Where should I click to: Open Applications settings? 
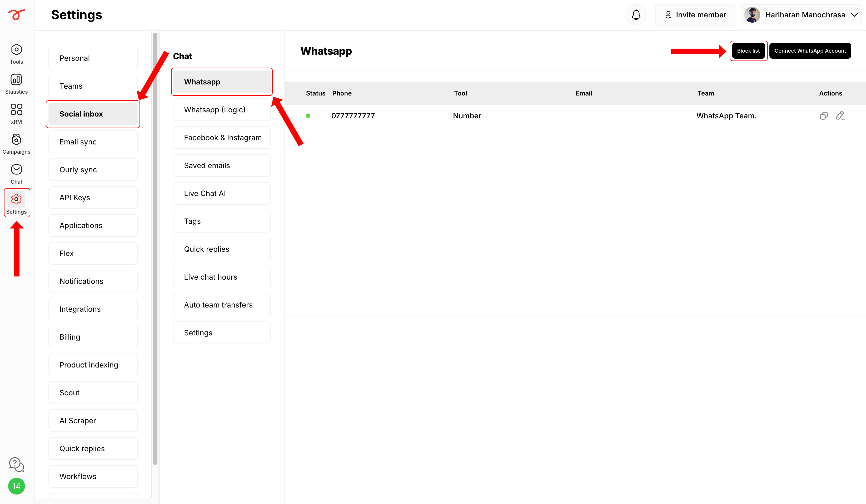[93, 225]
